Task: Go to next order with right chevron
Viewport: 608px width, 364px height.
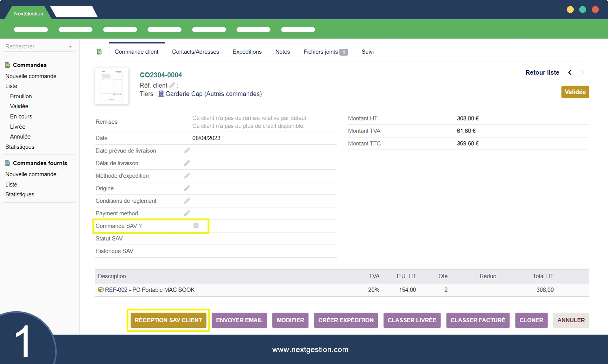Action: (582, 72)
